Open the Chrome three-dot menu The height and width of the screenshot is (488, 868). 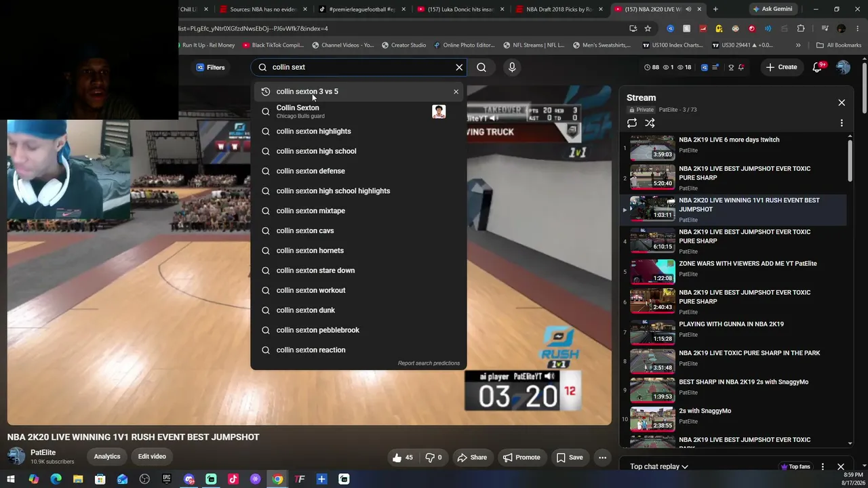[858, 28]
